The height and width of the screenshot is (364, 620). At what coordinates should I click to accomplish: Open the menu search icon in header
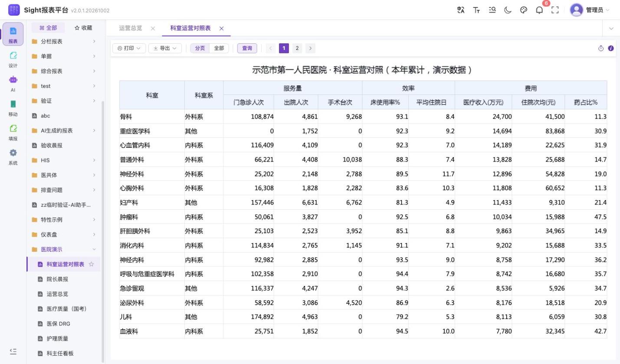click(492, 10)
